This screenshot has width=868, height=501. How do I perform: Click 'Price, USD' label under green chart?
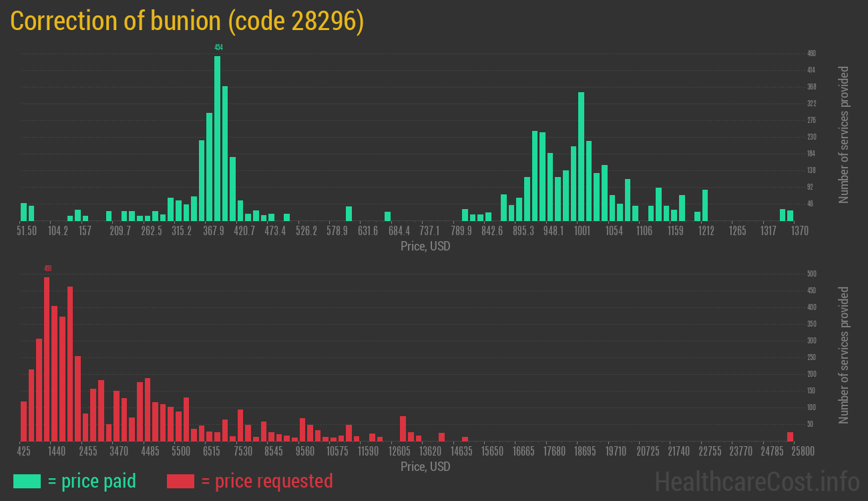pos(425,246)
